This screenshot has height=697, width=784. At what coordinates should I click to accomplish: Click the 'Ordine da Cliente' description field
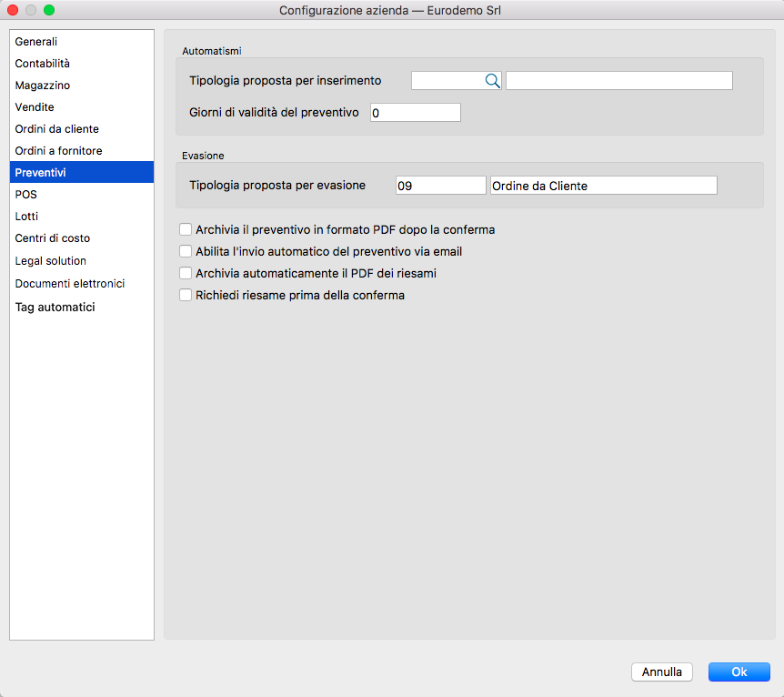coord(603,186)
